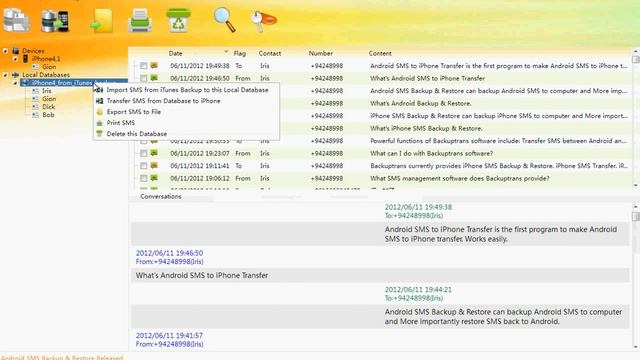Click "What's Android Backup & Restore." cell
The width and height of the screenshot is (640, 360).
coord(421,104)
